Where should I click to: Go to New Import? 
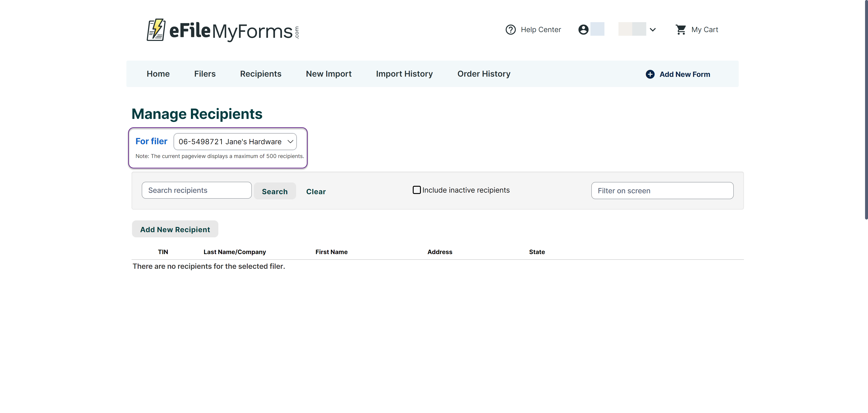(329, 74)
